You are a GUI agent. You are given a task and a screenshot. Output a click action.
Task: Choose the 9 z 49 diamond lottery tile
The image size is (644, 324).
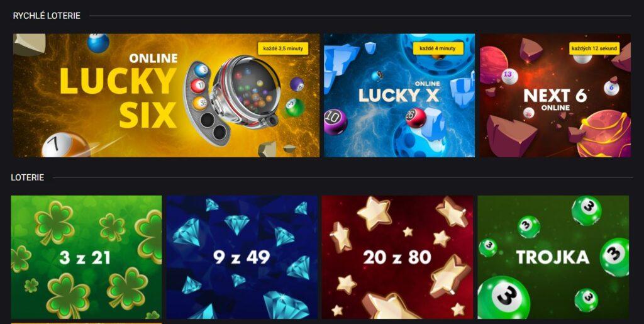242,257
